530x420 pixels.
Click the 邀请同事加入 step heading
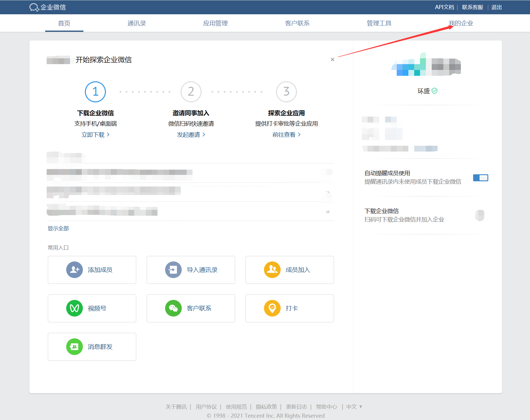pos(191,113)
